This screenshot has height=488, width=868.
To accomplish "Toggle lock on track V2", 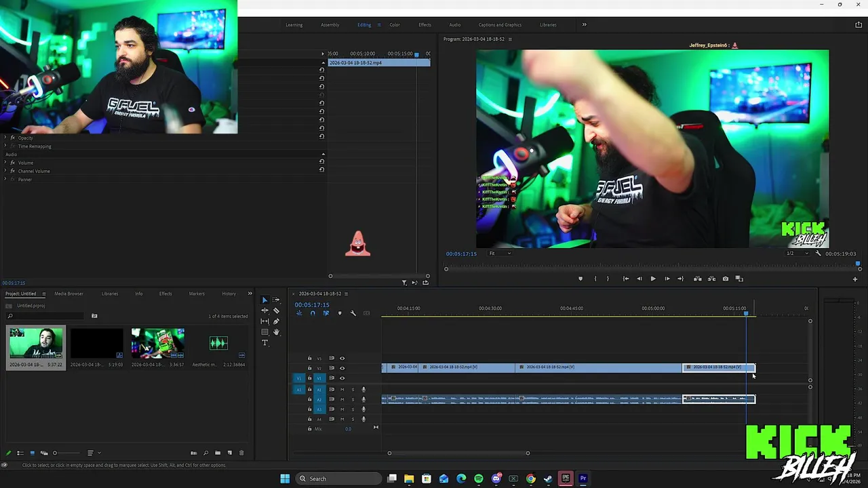I will (x=310, y=368).
